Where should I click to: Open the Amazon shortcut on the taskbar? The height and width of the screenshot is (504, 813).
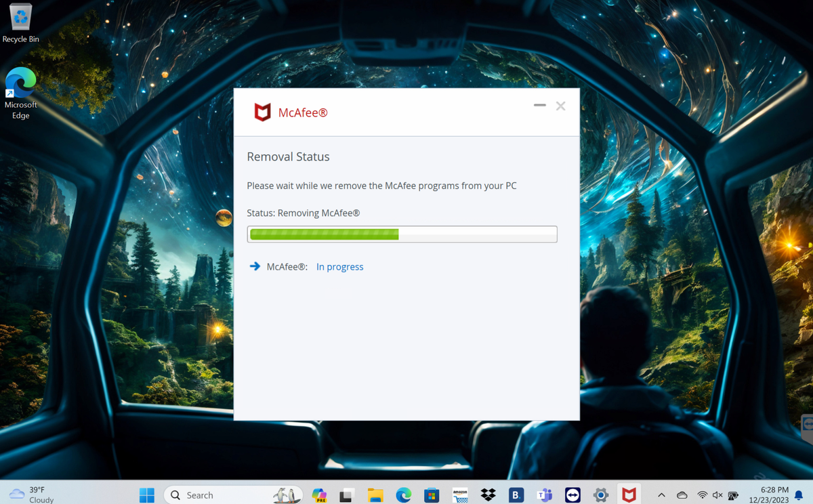point(460,495)
